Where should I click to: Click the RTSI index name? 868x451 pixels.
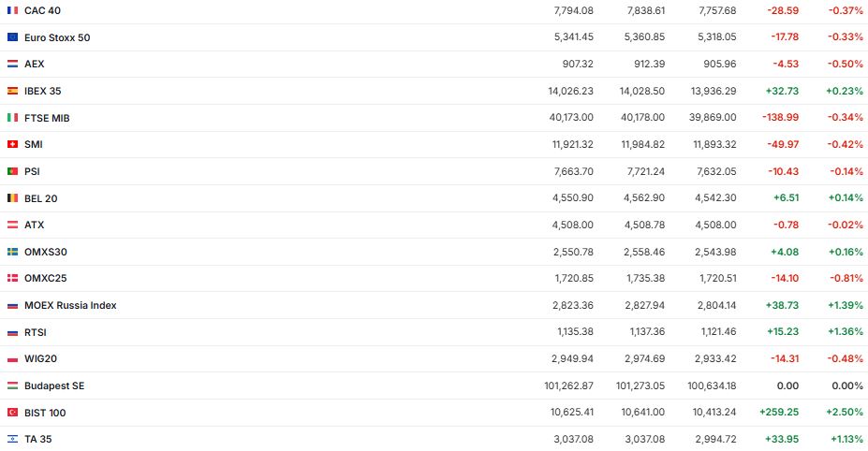(36, 332)
